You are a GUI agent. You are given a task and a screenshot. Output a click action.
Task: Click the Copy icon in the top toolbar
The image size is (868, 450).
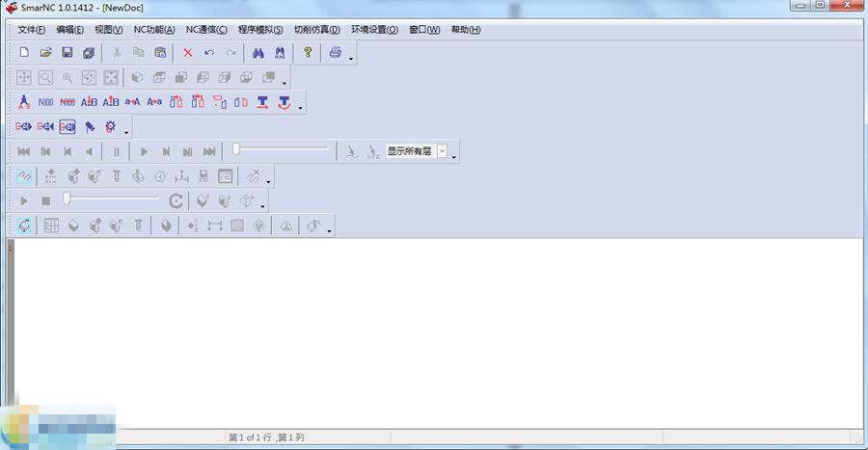138,53
